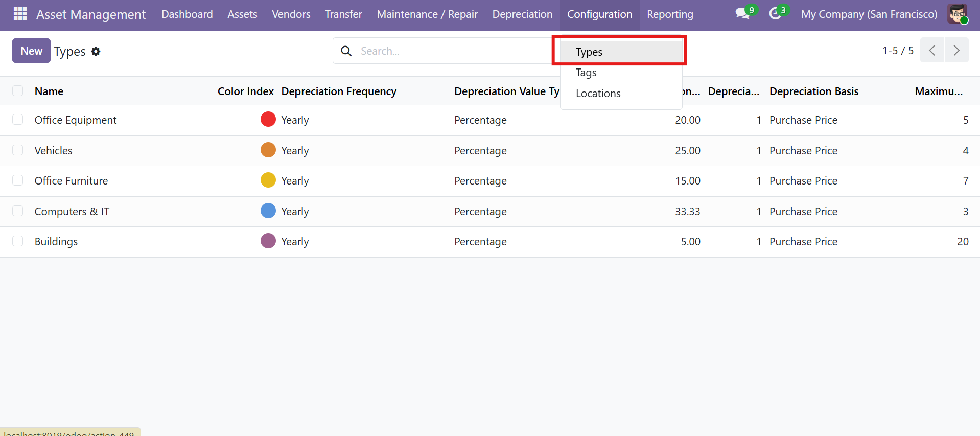The image size is (980, 436).
Task: Open the Maintenance / Repair menu
Action: click(427, 14)
